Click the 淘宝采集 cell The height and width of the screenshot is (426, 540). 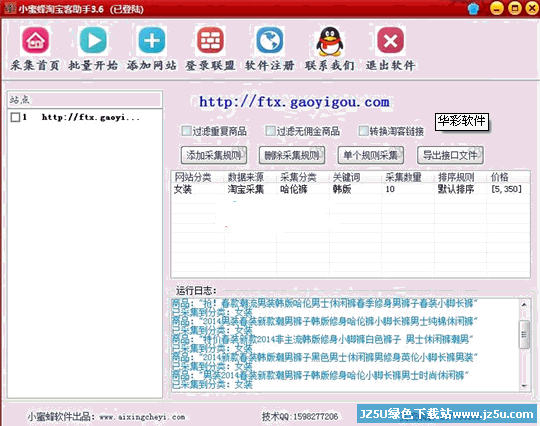point(246,189)
